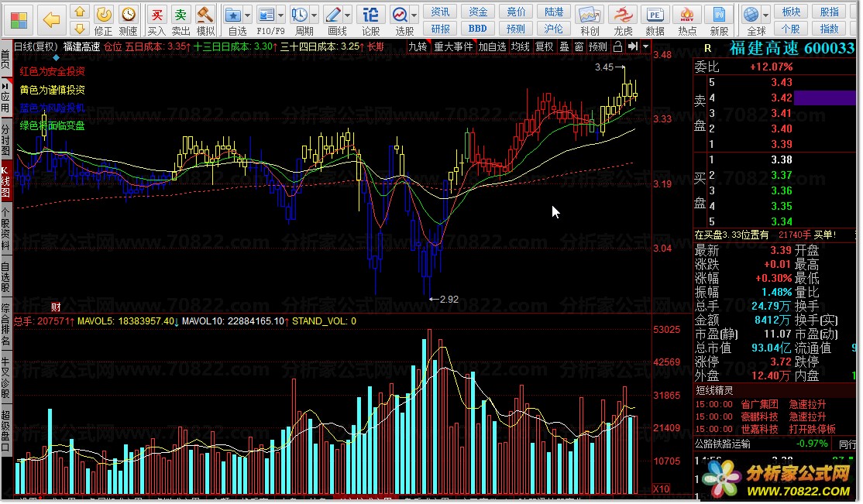This screenshot has width=863, height=504.
Task: Toggle 复权 price adjustment
Action: pyautogui.click(x=544, y=46)
